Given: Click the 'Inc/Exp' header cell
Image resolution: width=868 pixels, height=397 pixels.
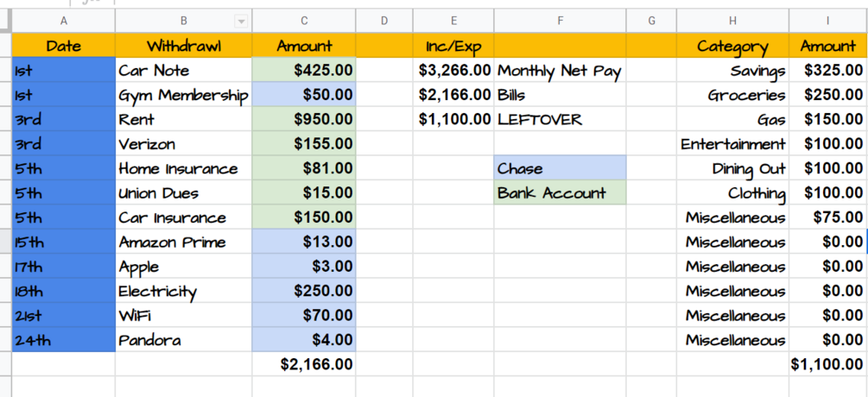Looking at the screenshot, I should click(x=453, y=46).
